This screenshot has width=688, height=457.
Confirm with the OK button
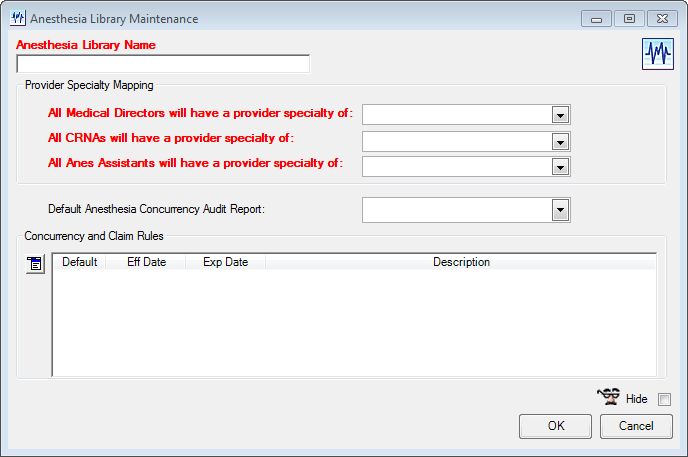tap(555, 426)
